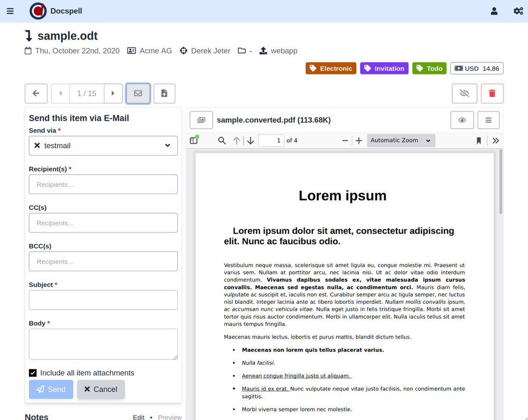The width and height of the screenshot is (528, 420).
Task: Click into the Subject field
Action: [x=103, y=300]
